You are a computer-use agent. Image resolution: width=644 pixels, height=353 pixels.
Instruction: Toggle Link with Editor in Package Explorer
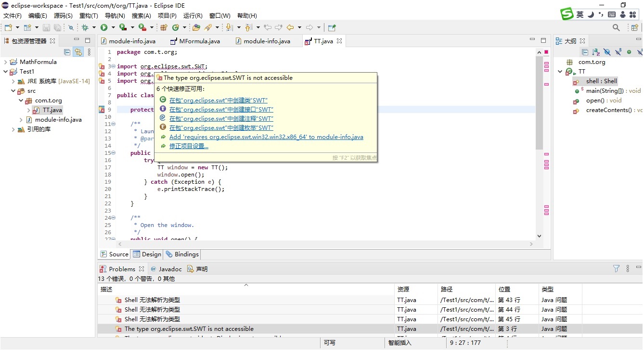(x=78, y=52)
